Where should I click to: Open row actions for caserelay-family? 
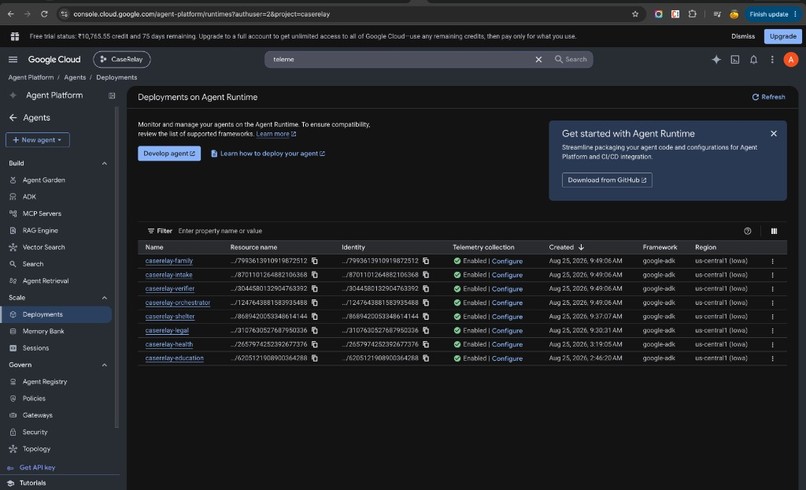772,261
